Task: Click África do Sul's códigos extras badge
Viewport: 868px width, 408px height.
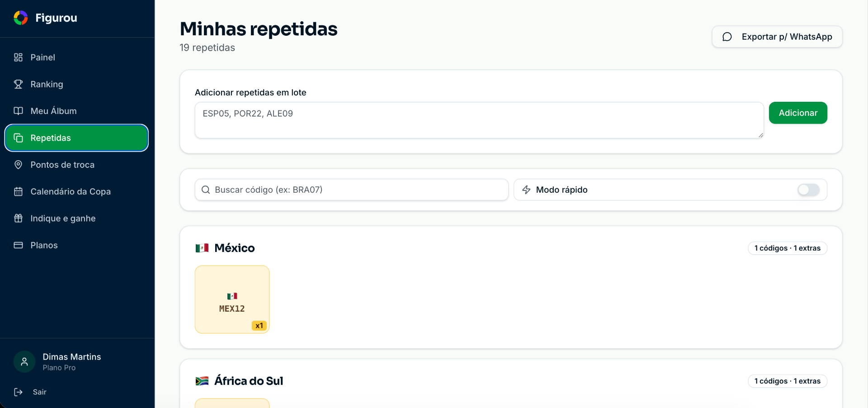Action: [788, 381]
